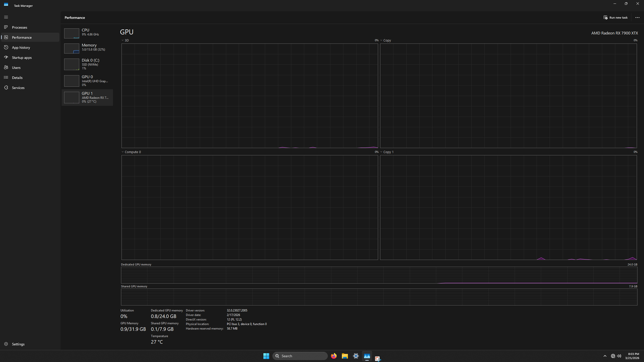This screenshot has height=362, width=644.
Task: Select the Performance tab in sidebar
Action: [22, 37]
